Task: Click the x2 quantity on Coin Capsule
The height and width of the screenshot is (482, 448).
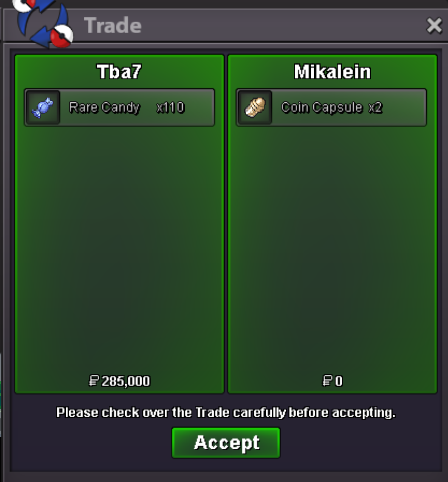Action: [375, 108]
